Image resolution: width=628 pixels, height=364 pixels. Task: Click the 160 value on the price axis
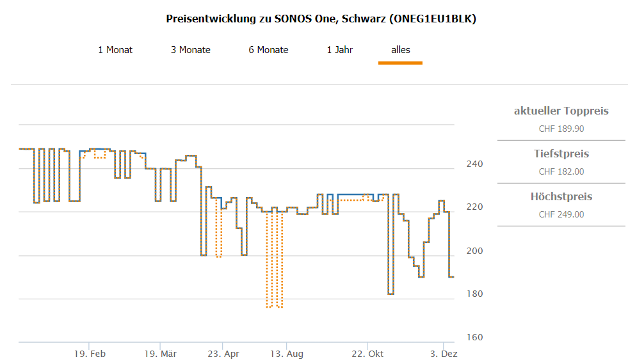pos(474,338)
